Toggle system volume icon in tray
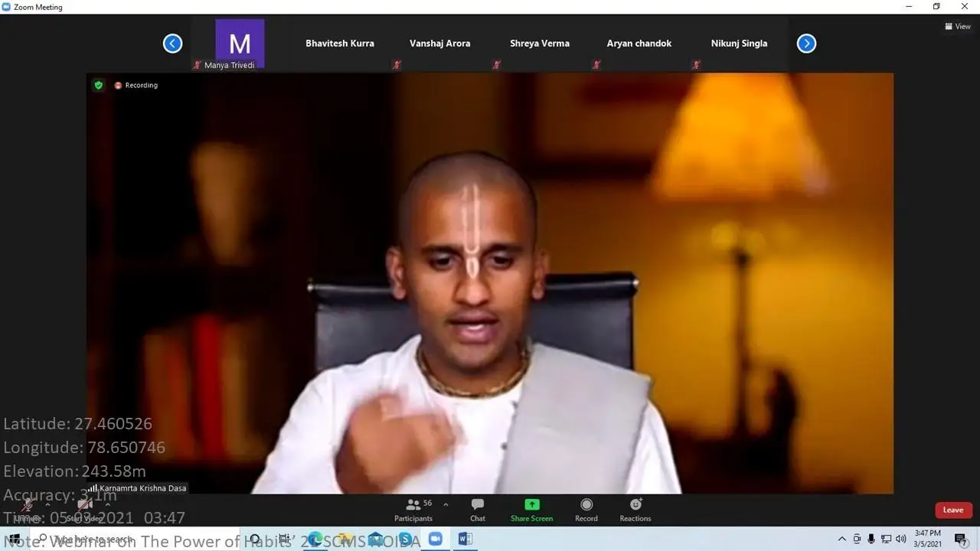 click(x=900, y=539)
